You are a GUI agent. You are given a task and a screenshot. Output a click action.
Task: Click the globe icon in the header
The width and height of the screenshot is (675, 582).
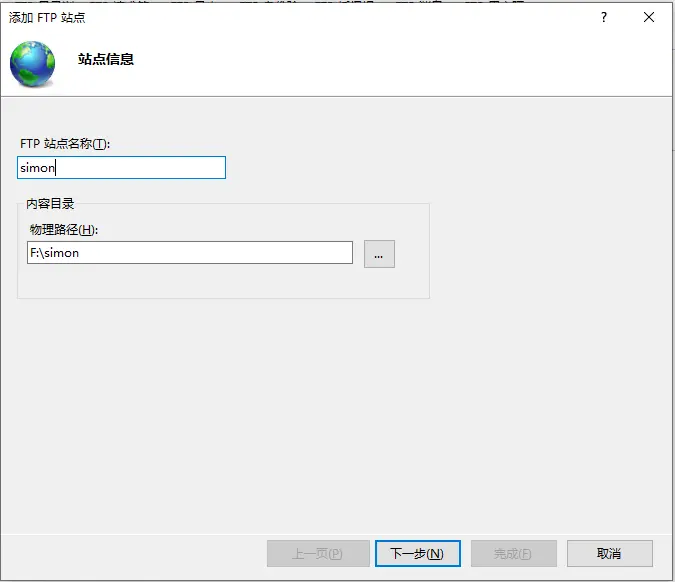tap(33, 64)
